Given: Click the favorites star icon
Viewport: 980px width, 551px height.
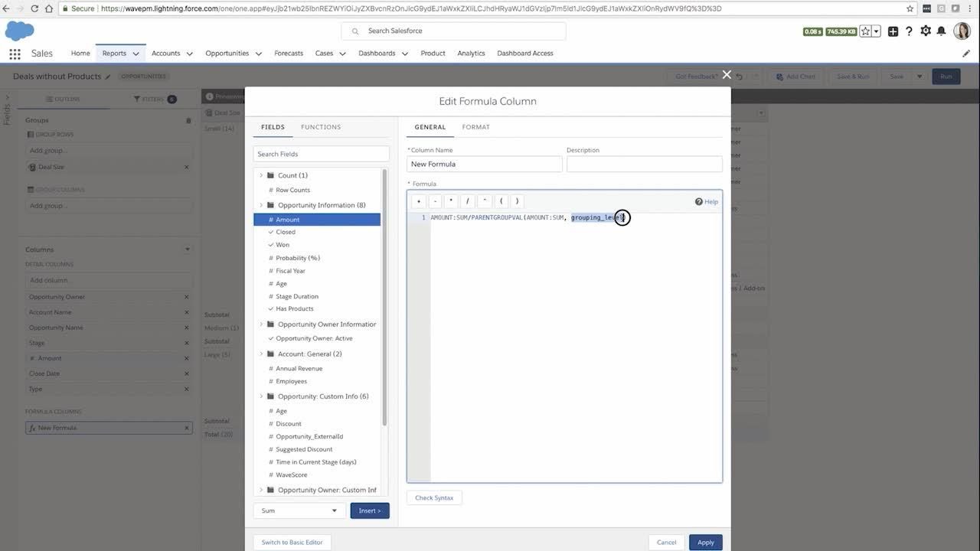Looking at the screenshot, I should [865, 31].
